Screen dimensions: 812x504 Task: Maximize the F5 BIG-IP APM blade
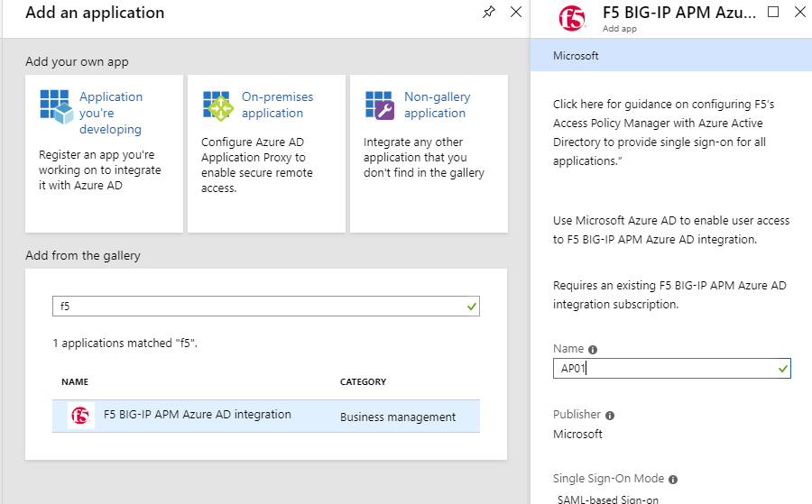coord(772,12)
